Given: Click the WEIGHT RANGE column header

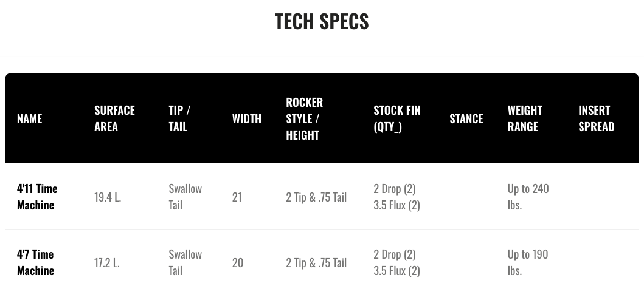Looking at the screenshot, I should (525, 118).
